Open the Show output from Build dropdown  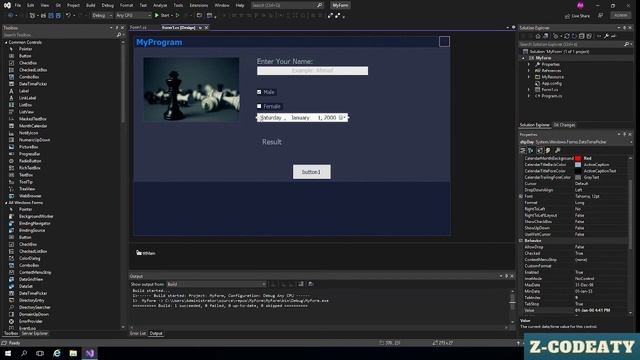217,284
